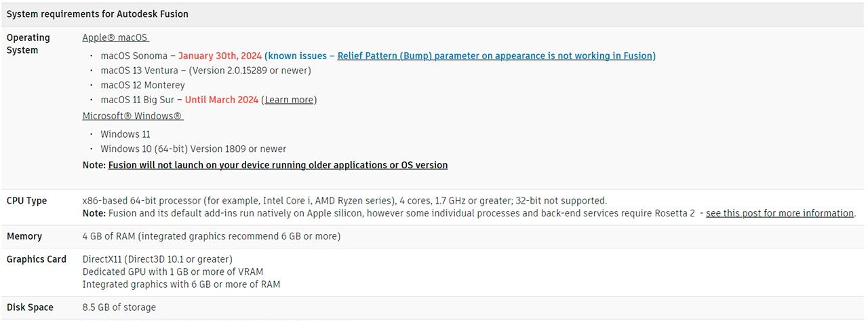Click the Apple macOS underlined heading
Viewport: 868px width, 321px height.
coord(115,38)
